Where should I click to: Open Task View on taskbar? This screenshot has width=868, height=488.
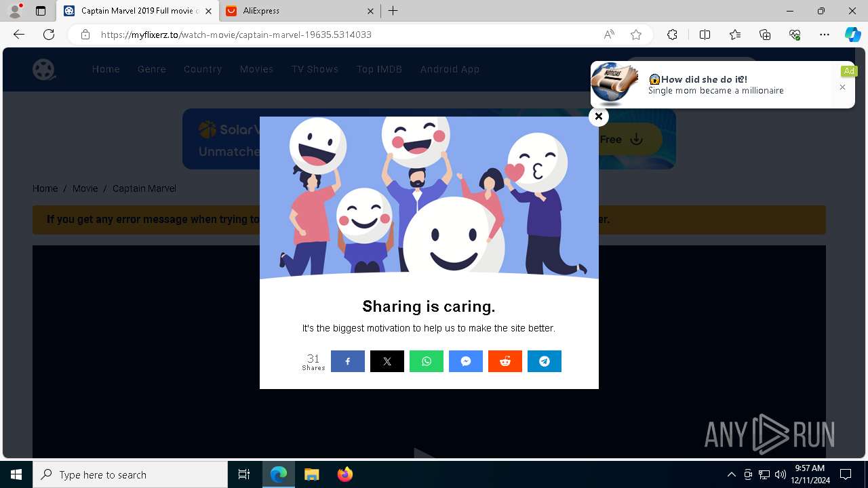pyautogui.click(x=244, y=474)
